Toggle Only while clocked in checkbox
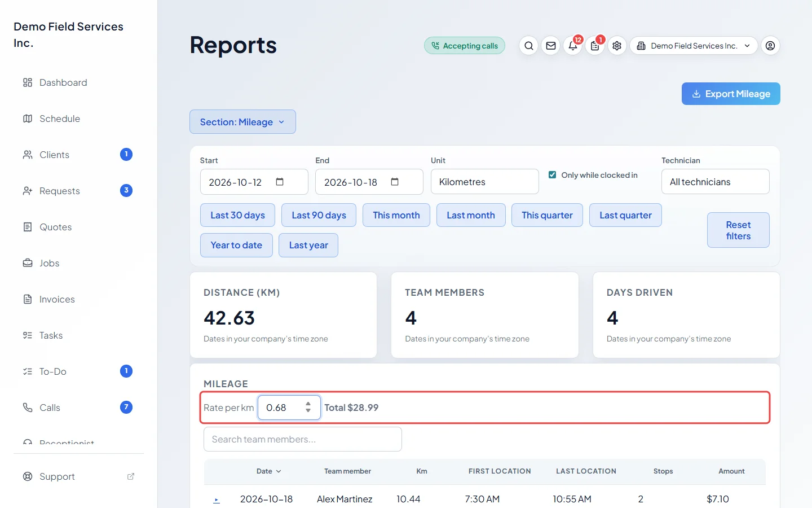This screenshot has width=812, height=508. click(553, 175)
